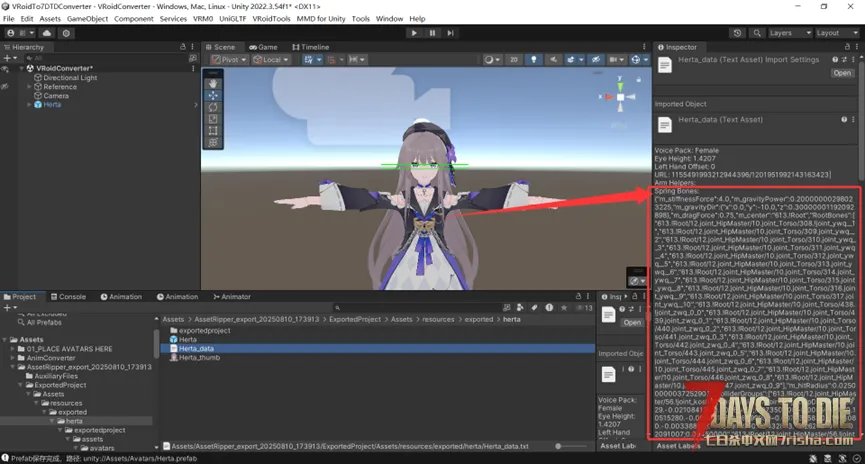Expand AnimConverter folder in Project tree

tap(13, 358)
